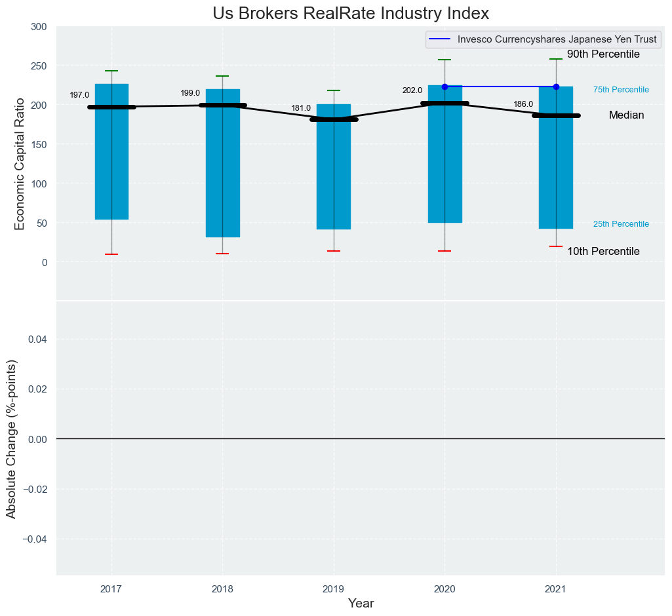
Task: Click the 25th Percentile label
Action: (621, 224)
